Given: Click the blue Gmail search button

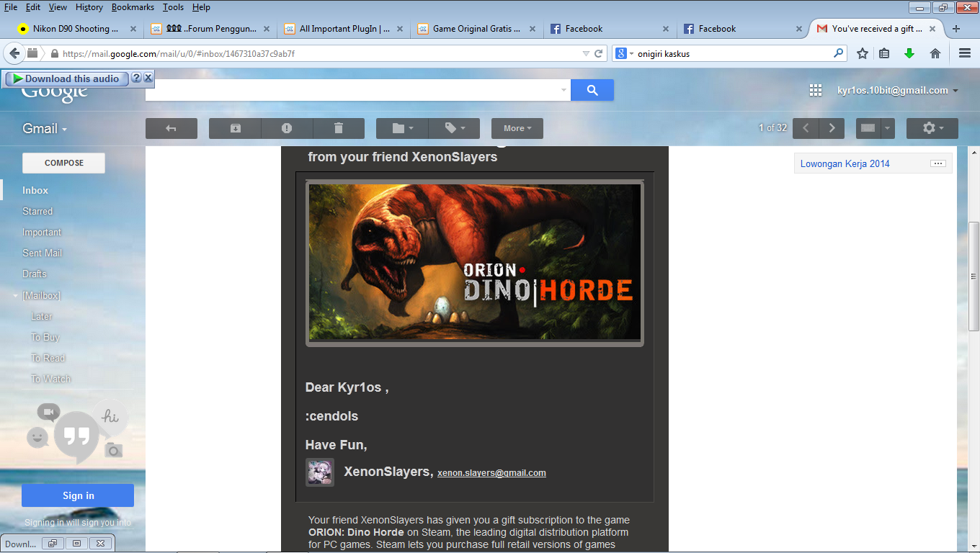Looking at the screenshot, I should tap(592, 90).
